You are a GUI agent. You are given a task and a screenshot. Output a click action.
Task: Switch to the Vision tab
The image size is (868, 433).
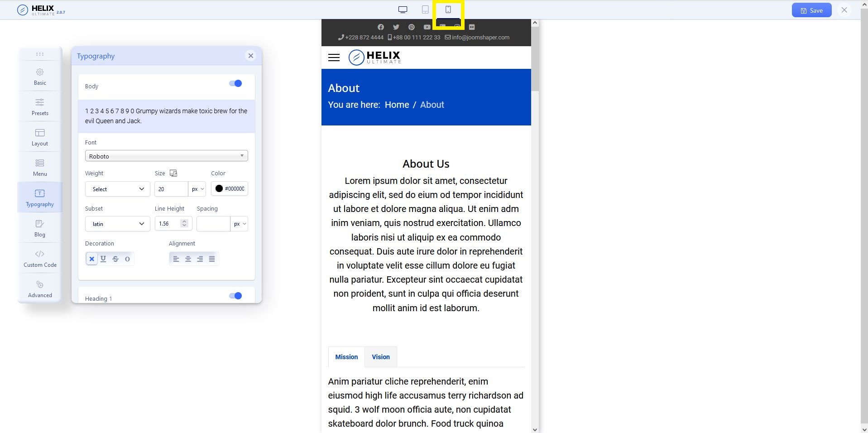tap(380, 357)
